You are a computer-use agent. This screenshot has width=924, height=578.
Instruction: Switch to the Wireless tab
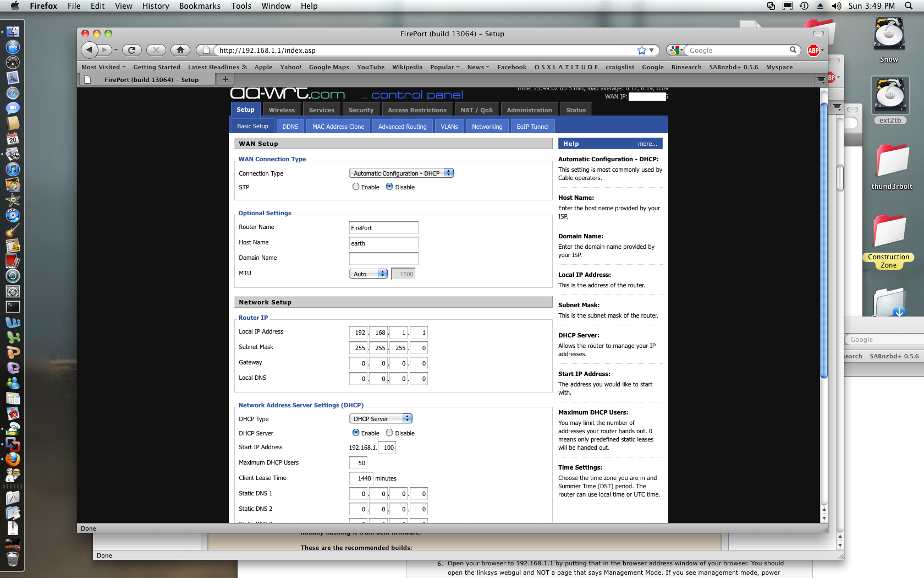282,110
